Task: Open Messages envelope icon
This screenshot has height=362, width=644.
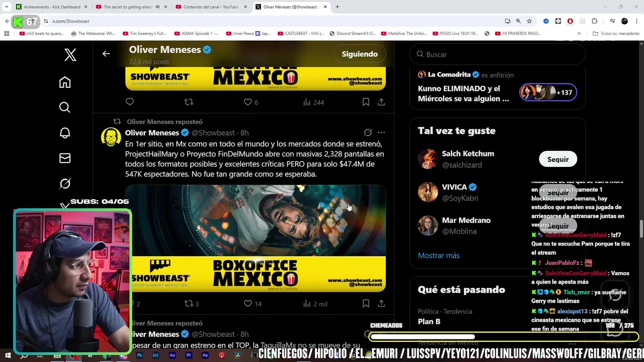Action: [65, 158]
